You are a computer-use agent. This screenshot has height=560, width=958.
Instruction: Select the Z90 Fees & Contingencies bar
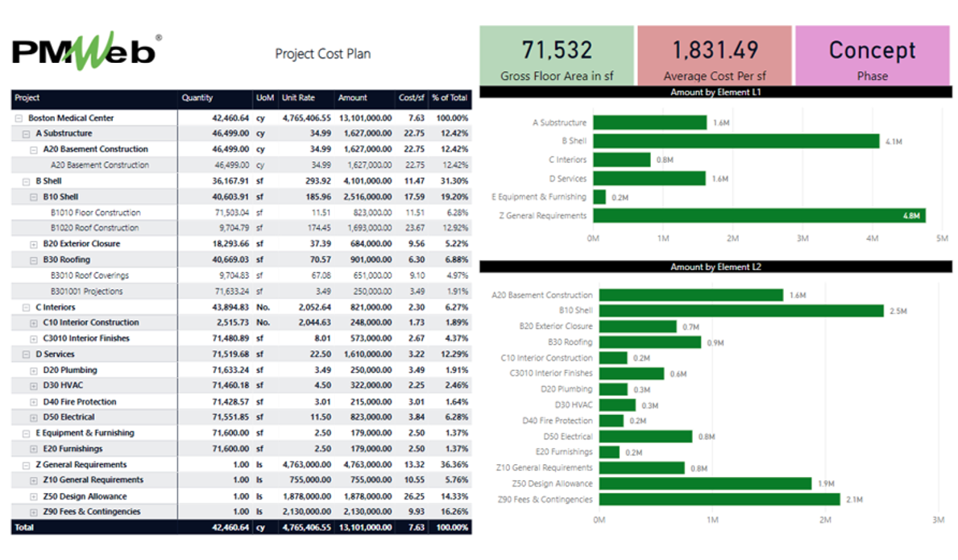tap(719, 500)
